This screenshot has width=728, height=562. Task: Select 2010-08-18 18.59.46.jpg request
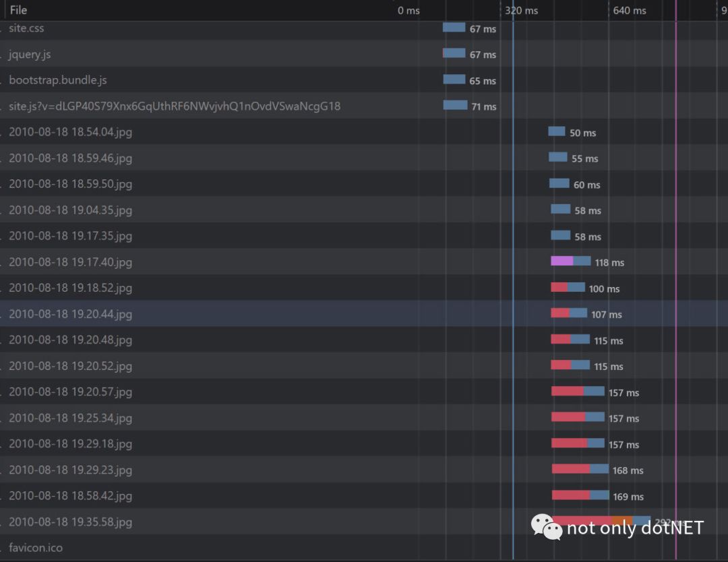point(364,157)
